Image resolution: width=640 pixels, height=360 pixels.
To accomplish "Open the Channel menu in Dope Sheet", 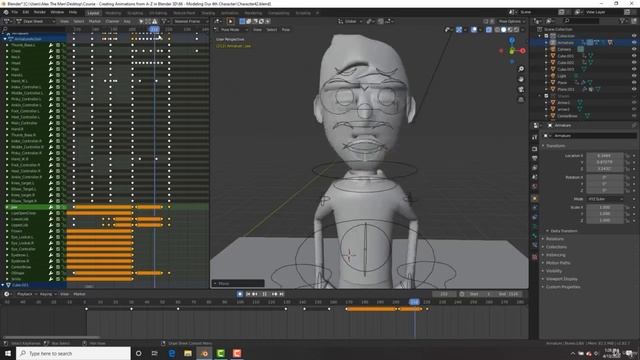I will click(112, 21).
